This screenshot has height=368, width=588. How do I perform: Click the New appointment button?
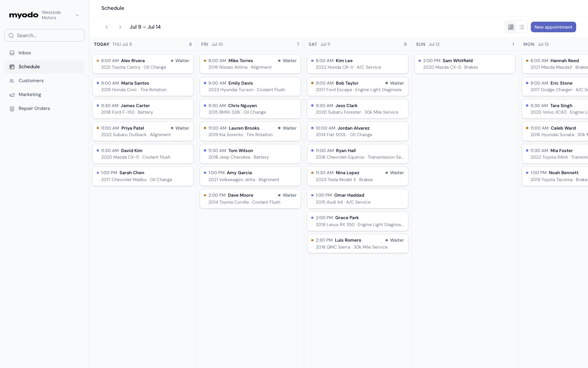coord(553,27)
